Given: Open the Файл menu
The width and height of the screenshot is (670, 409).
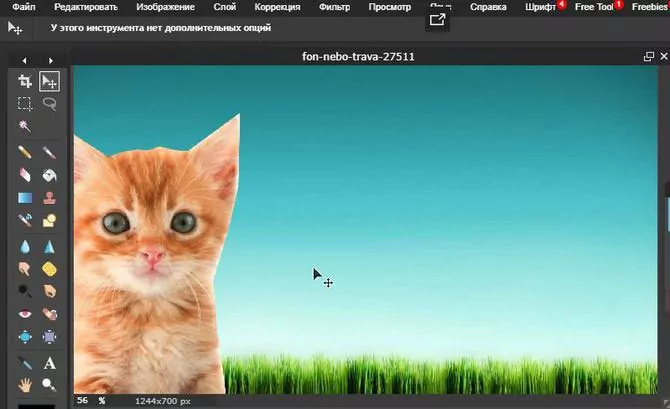Looking at the screenshot, I should (x=24, y=7).
